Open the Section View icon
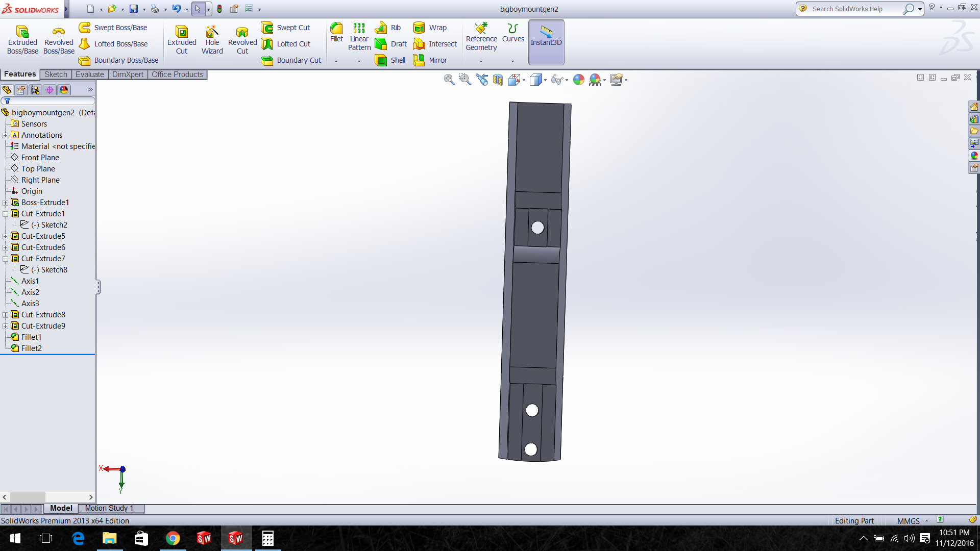Viewport: 980px width, 551px height. pyautogui.click(x=498, y=79)
